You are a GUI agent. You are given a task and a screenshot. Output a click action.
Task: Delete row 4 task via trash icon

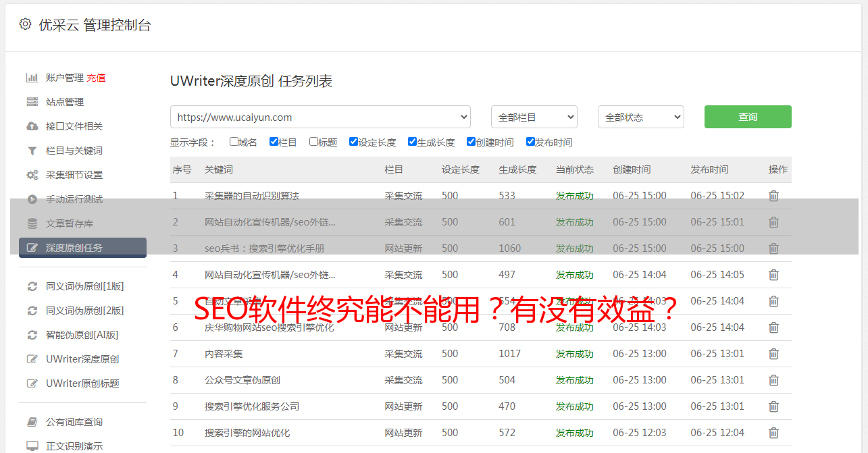tap(773, 275)
